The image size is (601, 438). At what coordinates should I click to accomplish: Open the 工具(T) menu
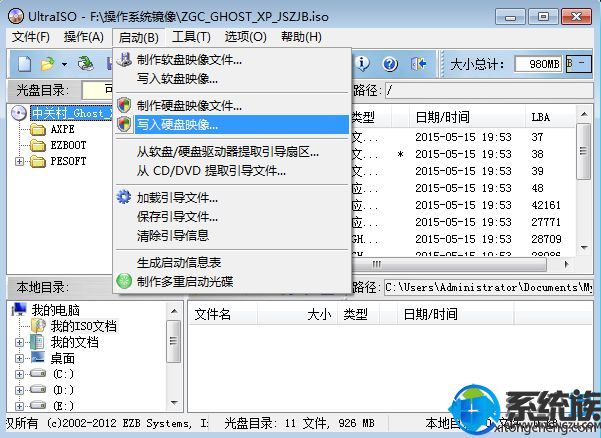(191, 37)
